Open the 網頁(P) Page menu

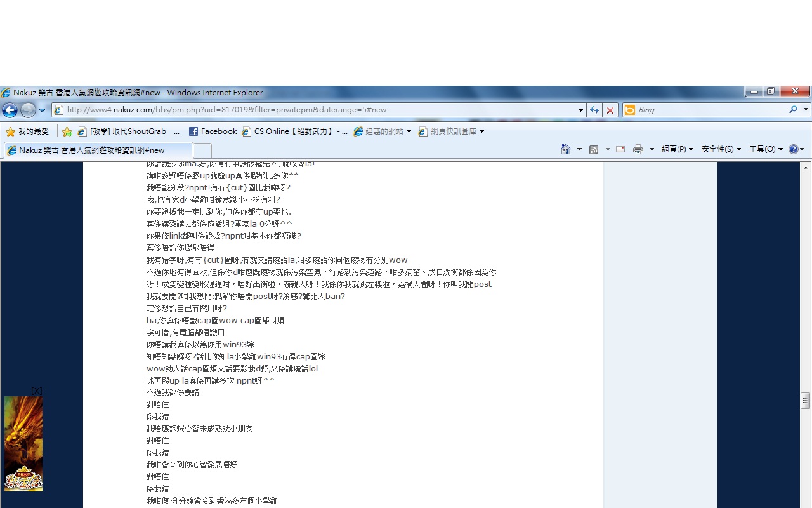[677, 149]
